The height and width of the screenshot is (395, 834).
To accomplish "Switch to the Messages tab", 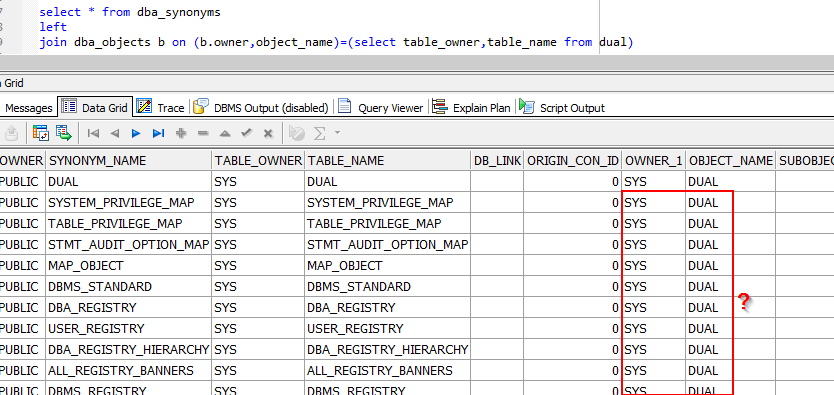I will (x=28, y=108).
